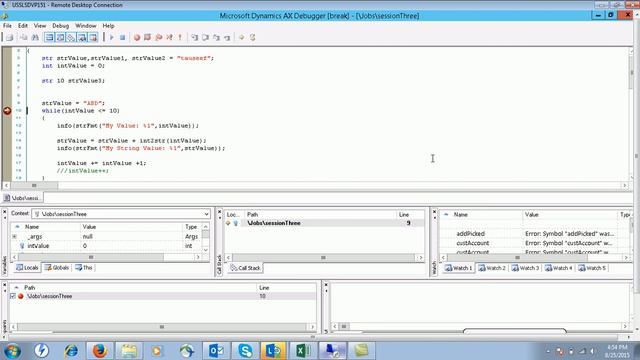Click the second step arrow icon after the exclamation mark
This screenshot has height=360, width=640.
click(x=205, y=38)
